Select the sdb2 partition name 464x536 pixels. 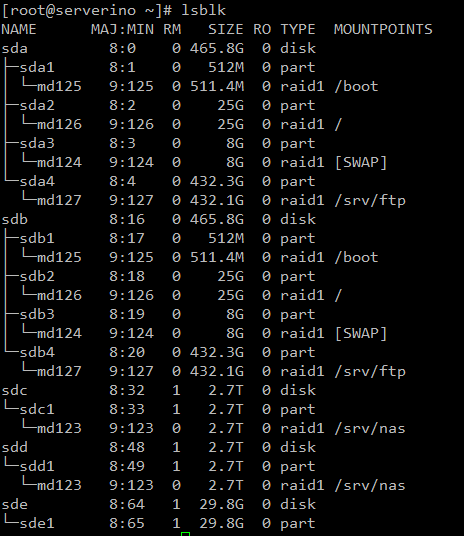(x=37, y=277)
